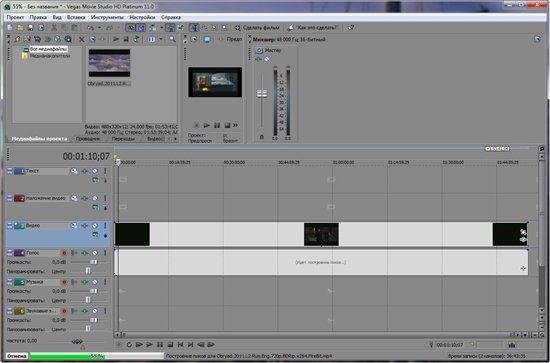Toggle loop playback in the transport bar
The image size is (550, 363).
129,345
